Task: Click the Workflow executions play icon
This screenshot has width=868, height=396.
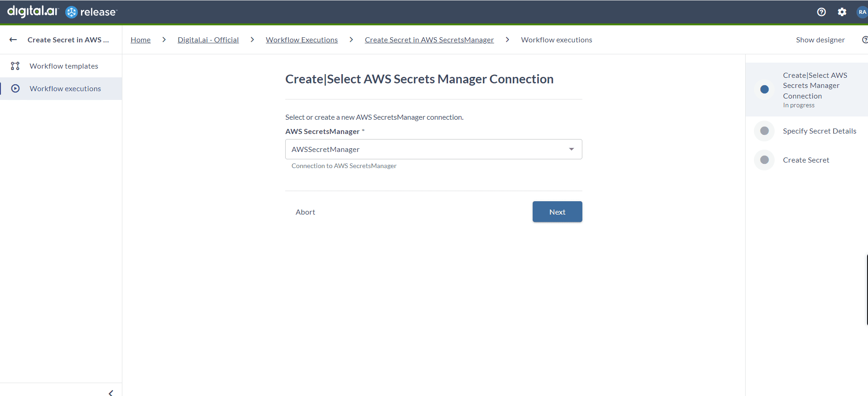Action: [15, 88]
